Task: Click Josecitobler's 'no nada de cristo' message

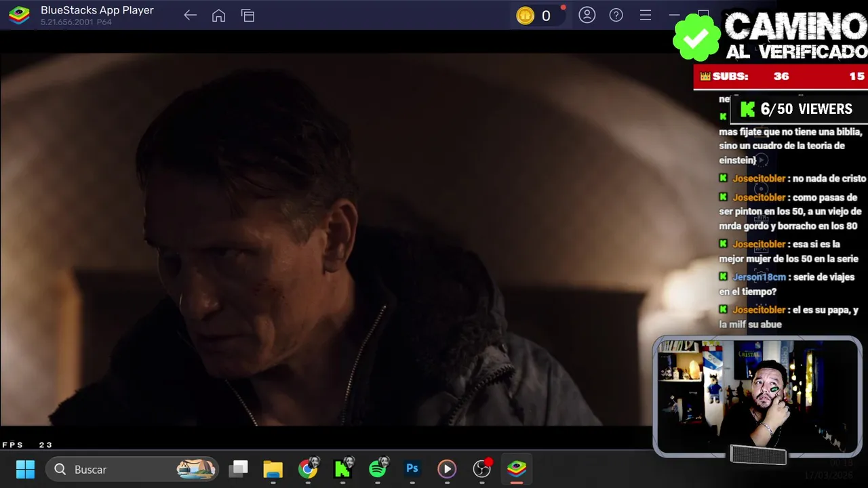Action: click(x=793, y=178)
